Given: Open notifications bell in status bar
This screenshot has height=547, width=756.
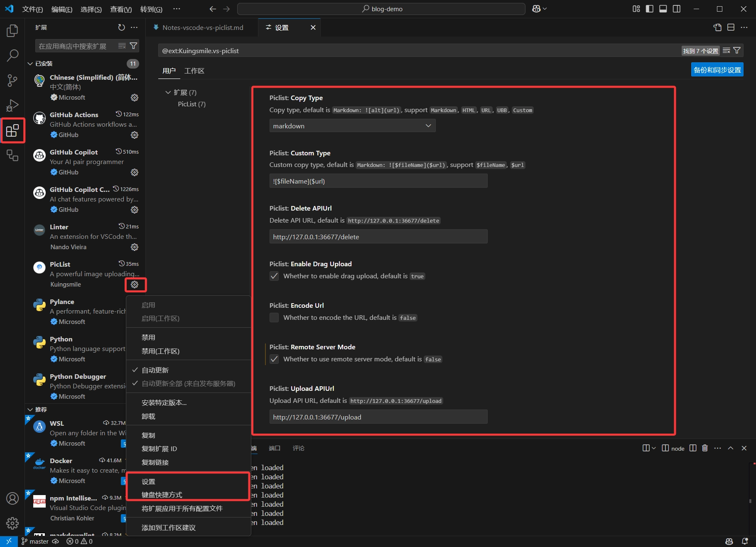Looking at the screenshot, I should pos(745,542).
